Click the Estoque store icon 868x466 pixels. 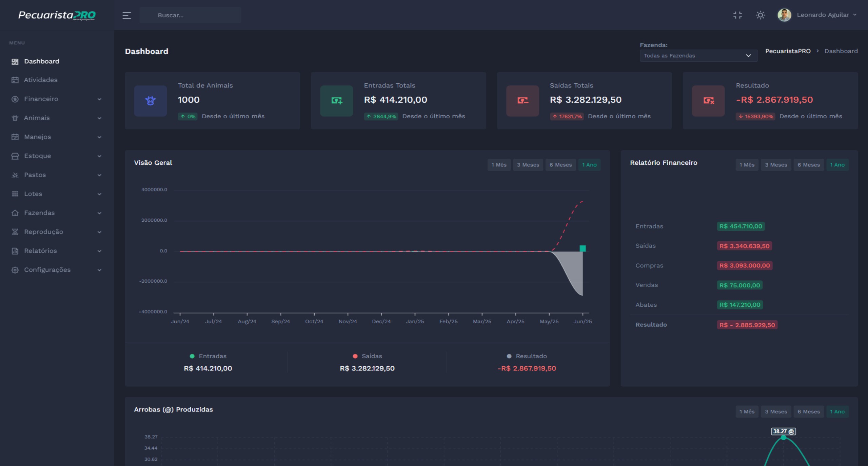(x=15, y=156)
